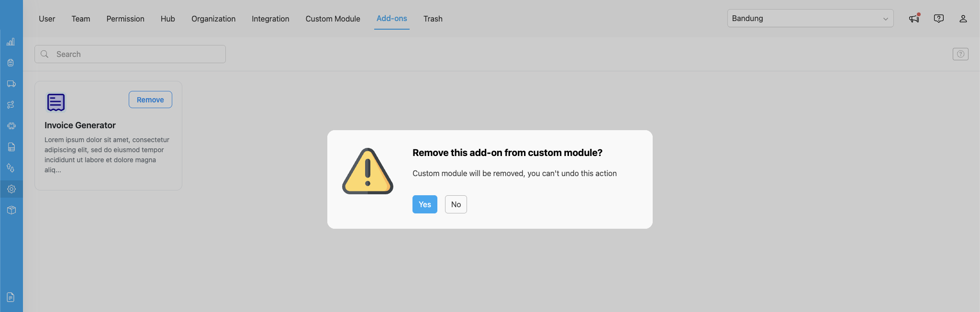Open the delivery truck sidebar icon

[x=11, y=84]
